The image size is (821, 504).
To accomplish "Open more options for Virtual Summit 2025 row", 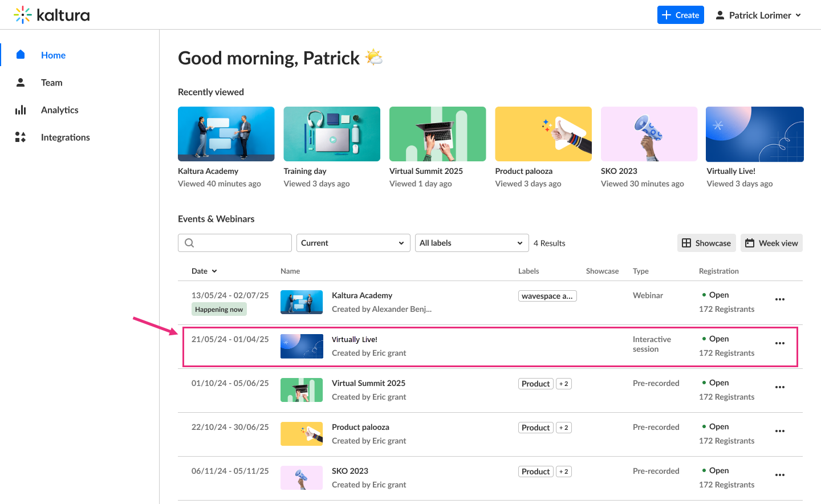I will click(x=780, y=387).
